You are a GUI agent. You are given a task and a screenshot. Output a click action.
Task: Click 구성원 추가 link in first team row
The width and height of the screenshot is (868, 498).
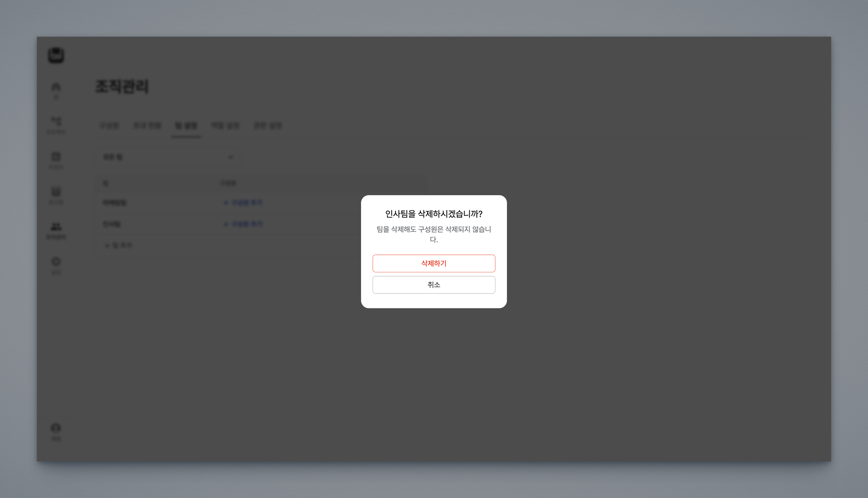243,203
